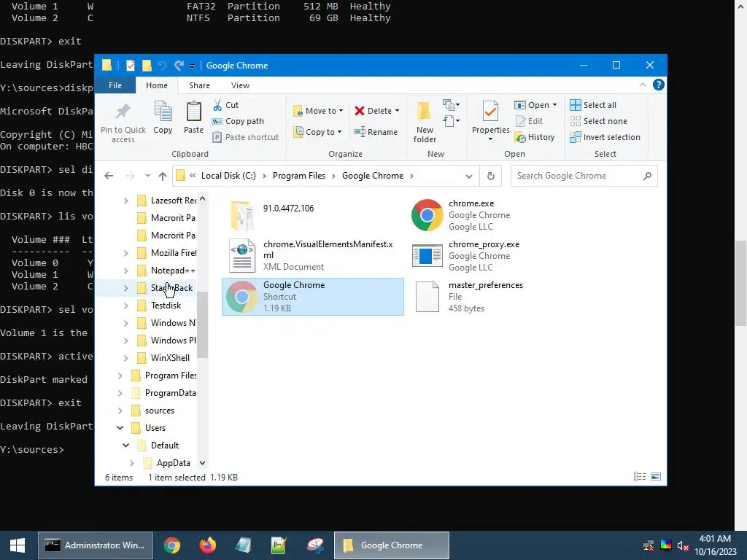Open Firefox from the taskbar
This screenshot has height=560, width=747.
coord(208,545)
